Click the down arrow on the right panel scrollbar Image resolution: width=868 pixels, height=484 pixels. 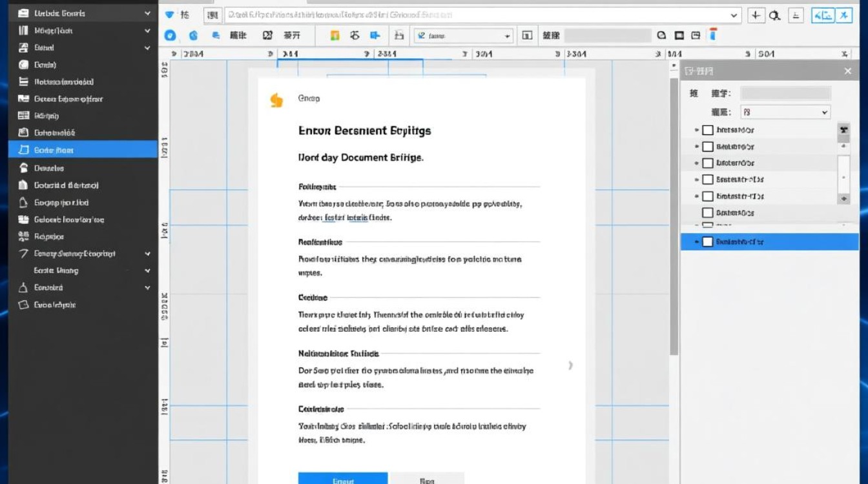coord(843,199)
